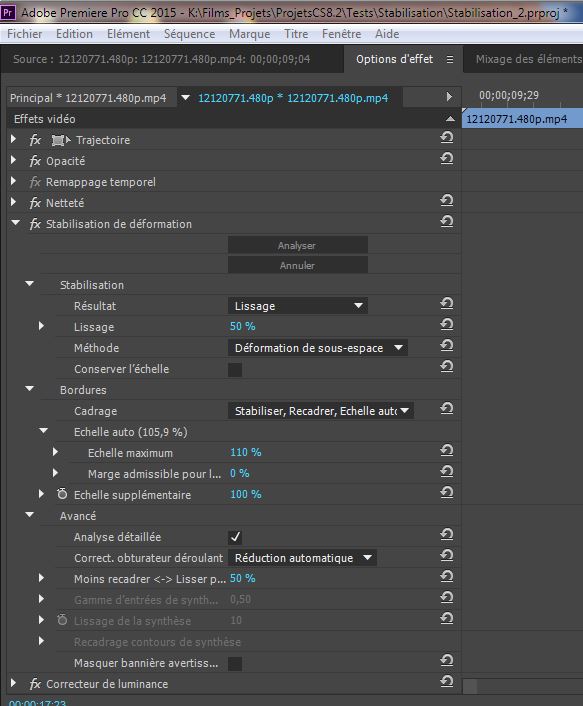583x706 pixels.
Task: Reset Gamme d'entrées de synthèse parameter
Action: pyautogui.click(x=447, y=597)
